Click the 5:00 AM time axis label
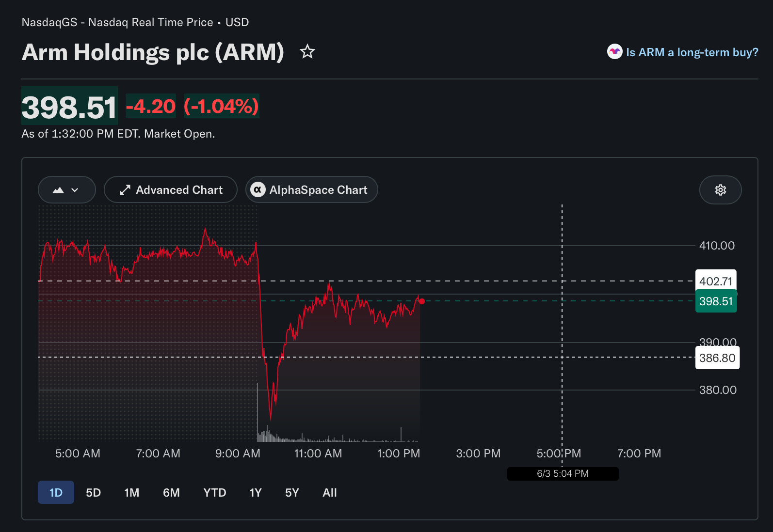Viewport: 773px width, 532px height. (78, 454)
